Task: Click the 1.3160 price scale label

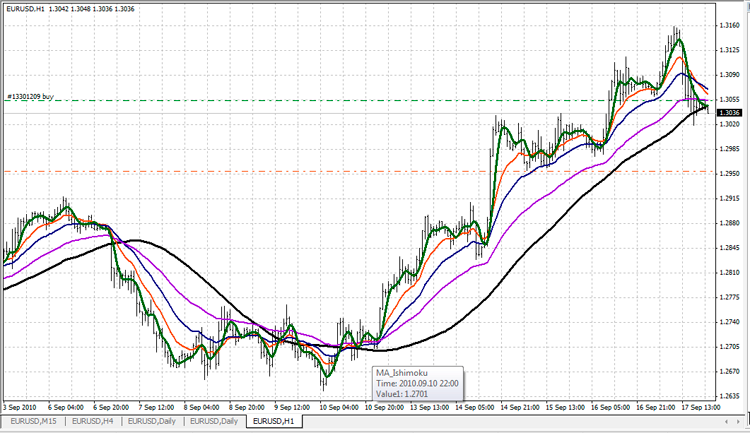Action: 729,26
